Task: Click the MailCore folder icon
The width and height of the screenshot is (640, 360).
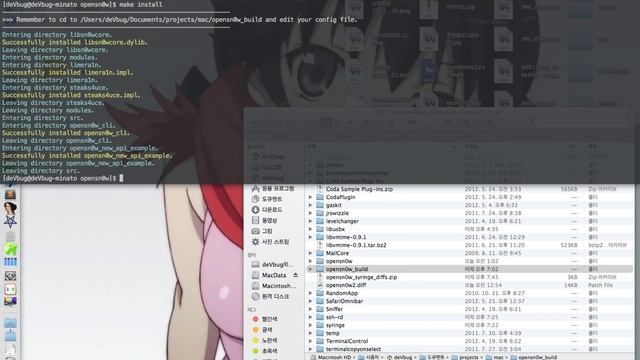Action: [320, 253]
